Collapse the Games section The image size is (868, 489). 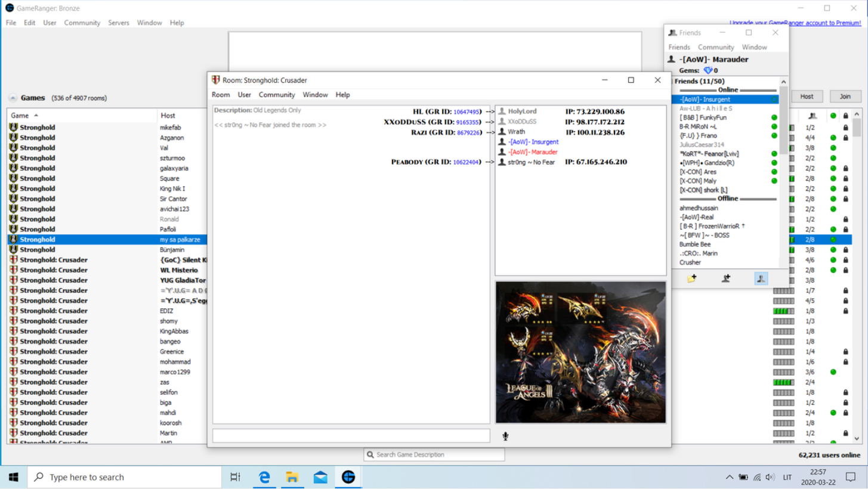(x=13, y=98)
